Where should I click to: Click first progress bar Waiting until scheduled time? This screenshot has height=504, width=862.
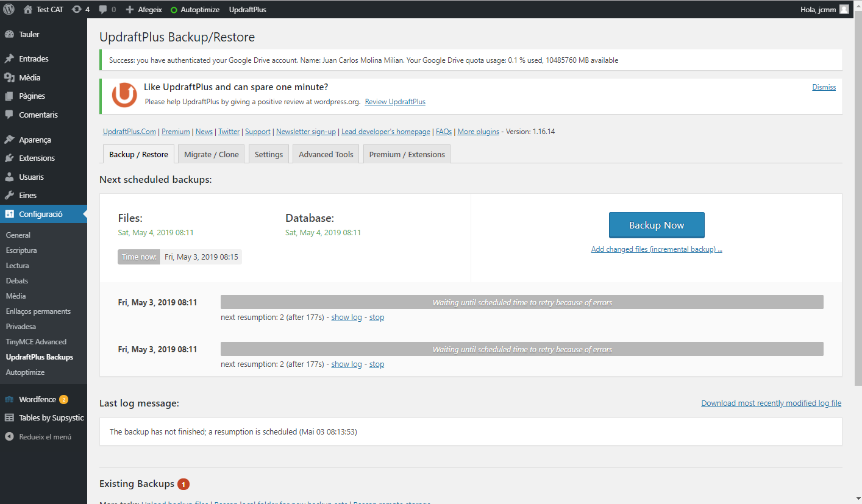(522, 302)
